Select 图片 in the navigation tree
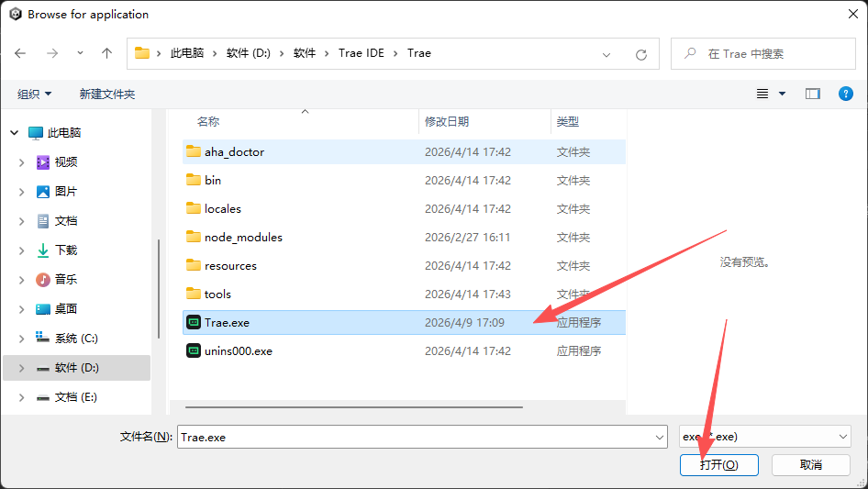The height and width of the screenshot is (489, 868). (66, 191)
